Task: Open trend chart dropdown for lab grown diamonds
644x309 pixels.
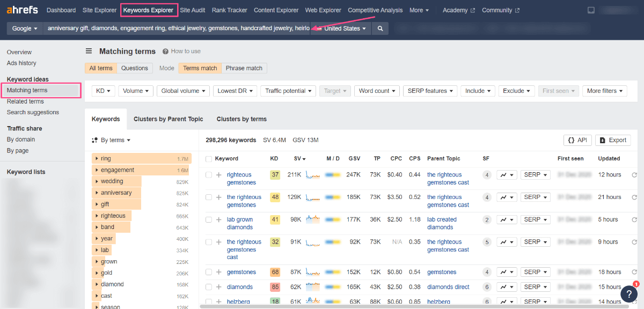Action: pos(507,219)
